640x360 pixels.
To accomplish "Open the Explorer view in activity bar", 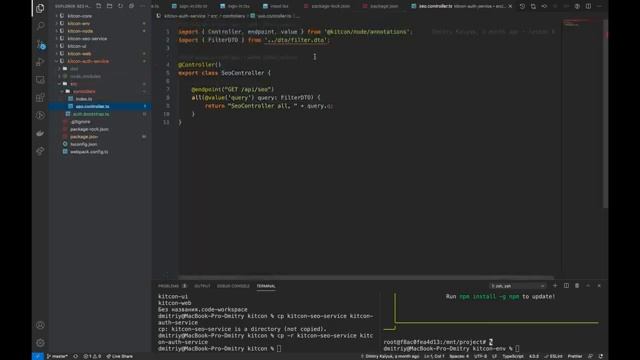I will click(40, 8).
